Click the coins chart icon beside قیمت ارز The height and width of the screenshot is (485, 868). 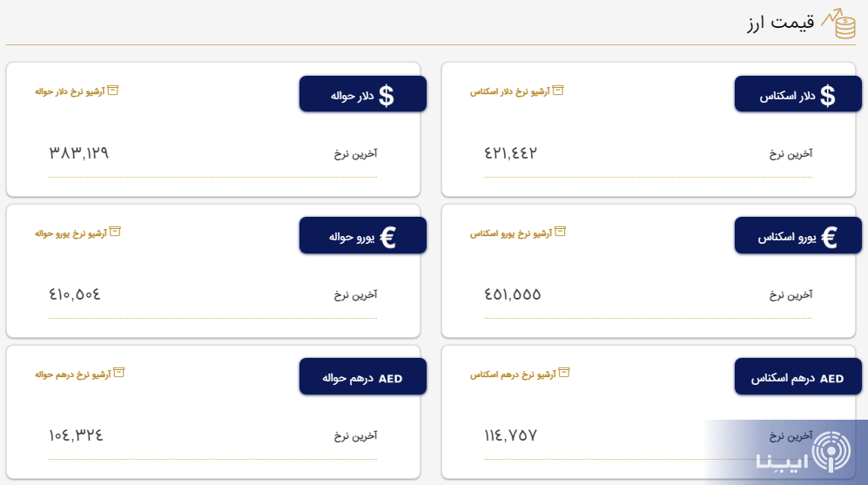tap(840, 24)
